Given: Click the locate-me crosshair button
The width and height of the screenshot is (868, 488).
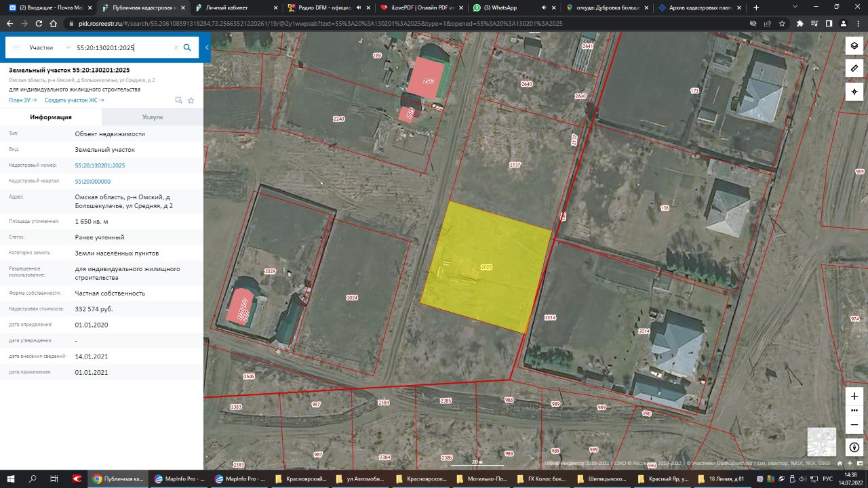Looking at the screenshot, I should (x=854, y=91).
